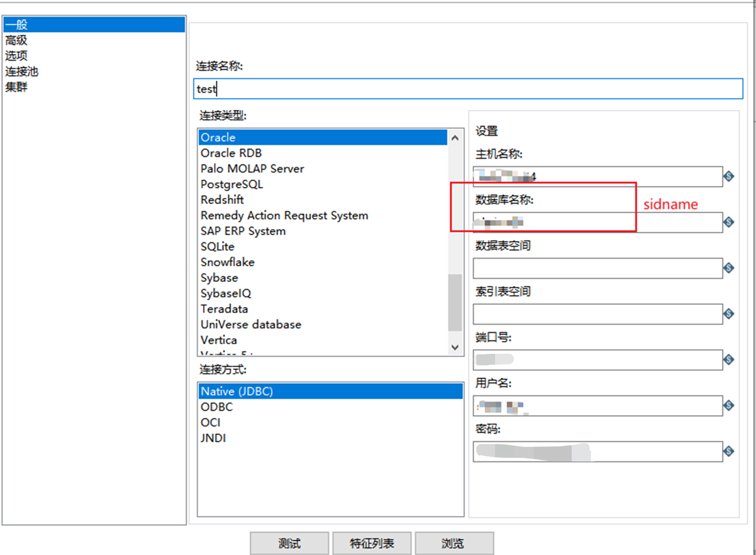Click the 数据表空间 input field
The width and height of the screenshot is (756, 555).
point(598,268)
